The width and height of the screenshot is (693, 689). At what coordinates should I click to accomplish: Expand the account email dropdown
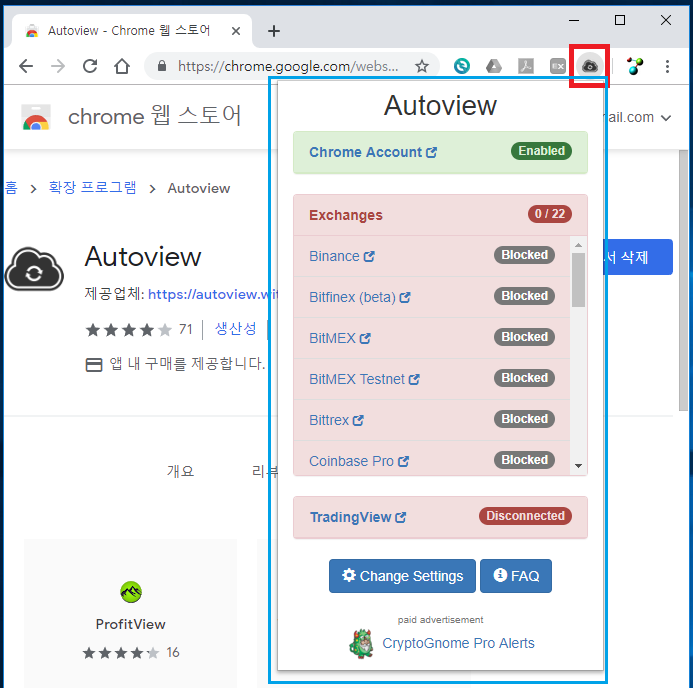click(666, 118)
